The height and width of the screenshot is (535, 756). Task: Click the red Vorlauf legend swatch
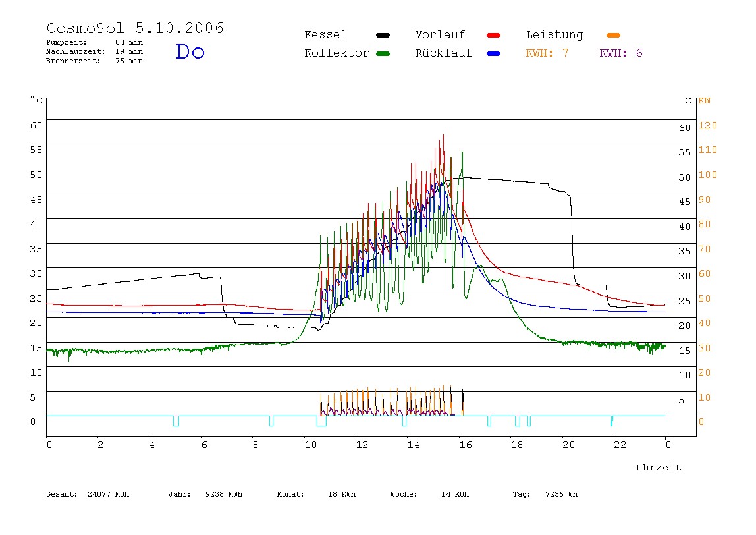coord(494,35)
